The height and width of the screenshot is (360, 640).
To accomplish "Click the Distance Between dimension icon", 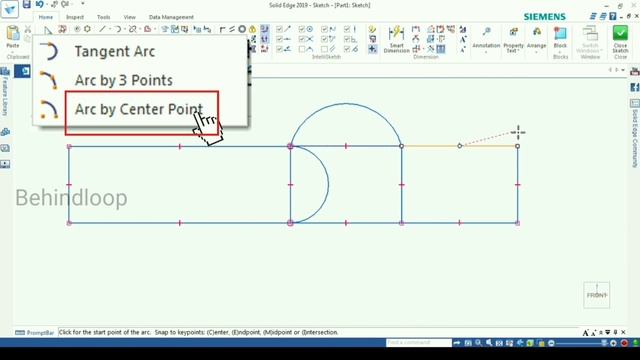I will click(x=416, y=29).
